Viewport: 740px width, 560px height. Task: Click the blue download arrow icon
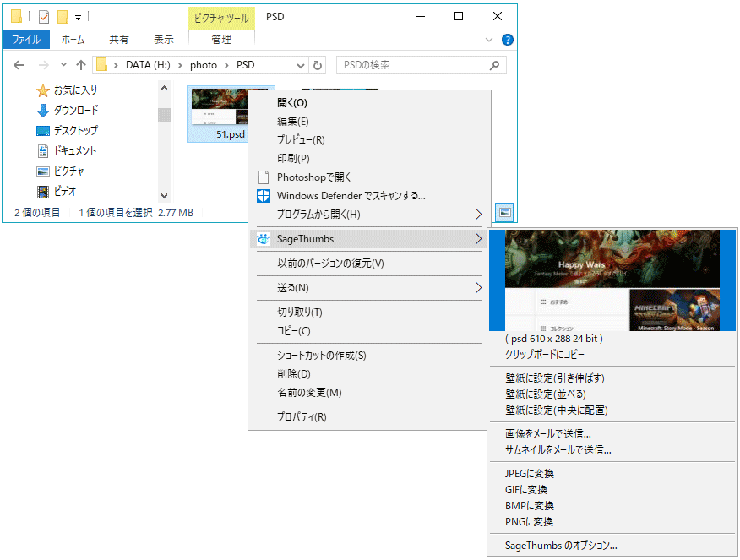click(43, 111)
